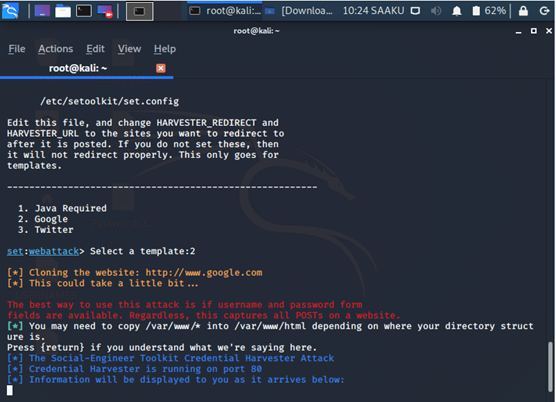Open the Help menu
Image resolution: width=556 pixels, height=402 pixels.
165,49
